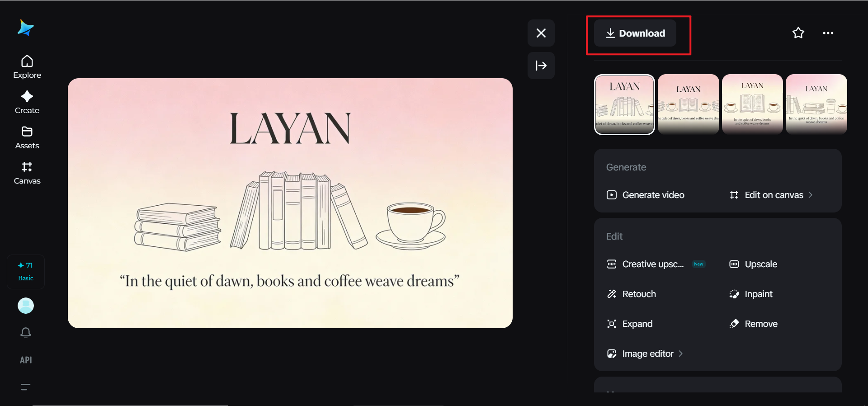The image size is (868, 406).
Task: Select the second LAYAN thumbnail variation
Action: [x=689, y=104]
